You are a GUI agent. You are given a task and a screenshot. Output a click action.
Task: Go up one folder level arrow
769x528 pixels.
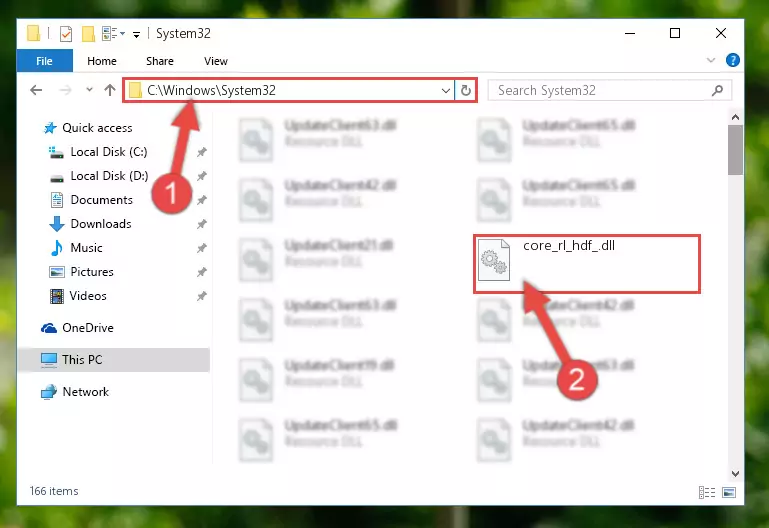pos(110,90)
